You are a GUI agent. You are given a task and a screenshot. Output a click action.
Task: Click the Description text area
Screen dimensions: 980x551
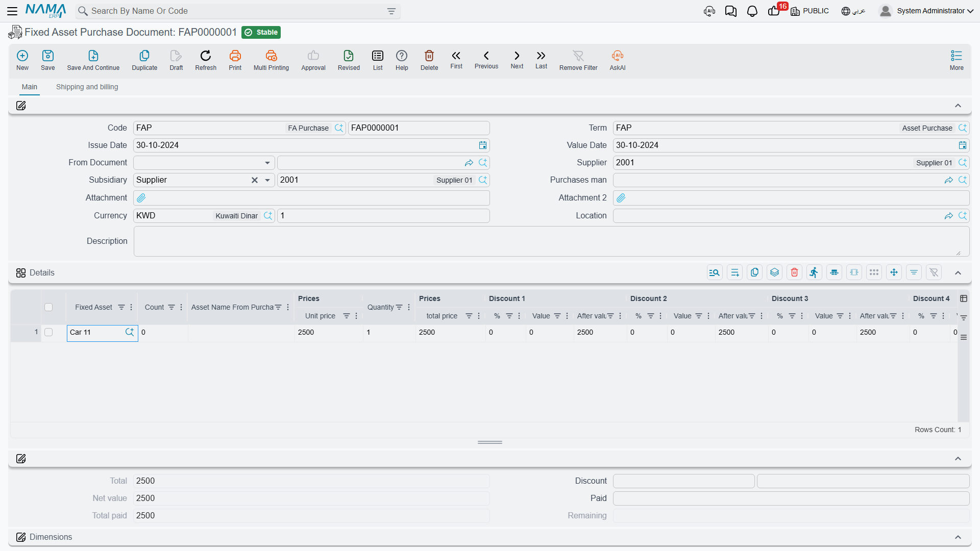[x=551, y=241]
